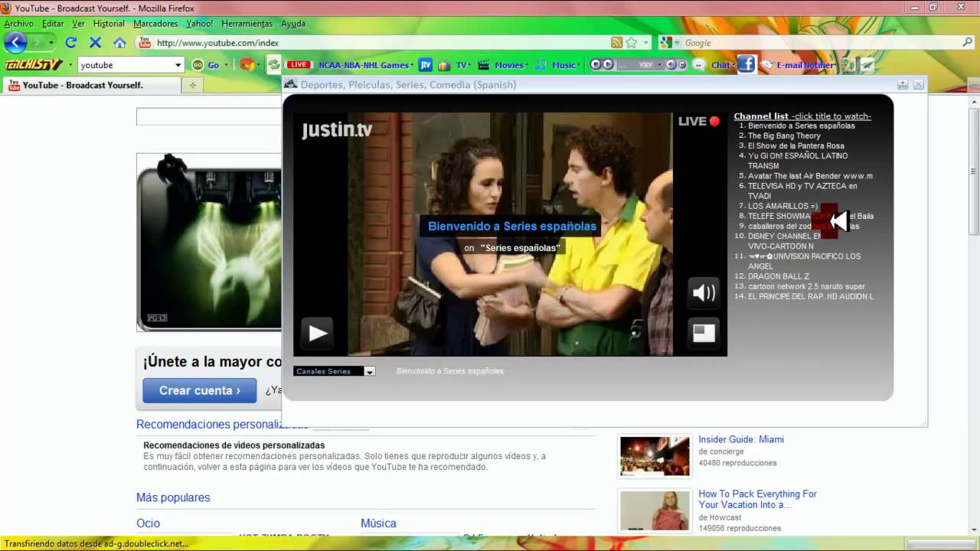Open the DRAGON BALL Z channel
Viewport: 980px width, 551px height.
pos(779,276)
